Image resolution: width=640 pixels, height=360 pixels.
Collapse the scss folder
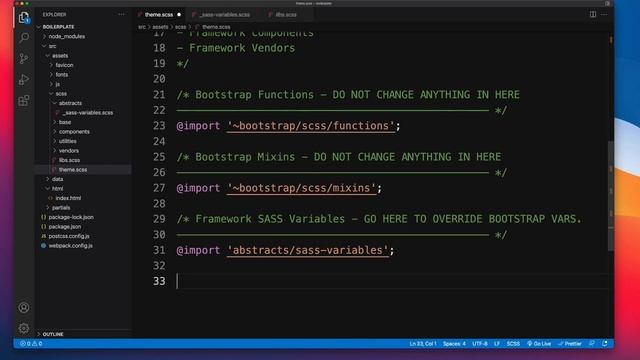pos(61,93)
